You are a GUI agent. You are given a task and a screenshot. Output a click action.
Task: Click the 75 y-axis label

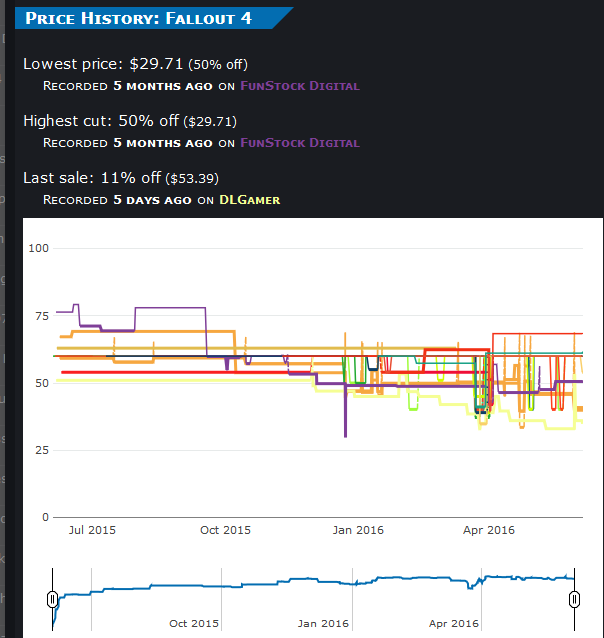tap(42, 316)
